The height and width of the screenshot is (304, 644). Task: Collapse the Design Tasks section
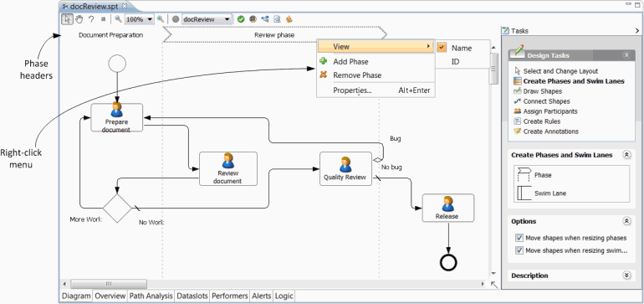coord(626,54)
